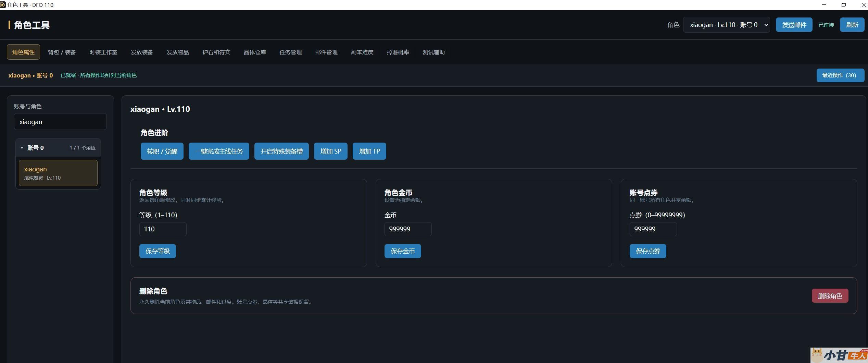Click the 保存金币 button

[x=403, y=251]
